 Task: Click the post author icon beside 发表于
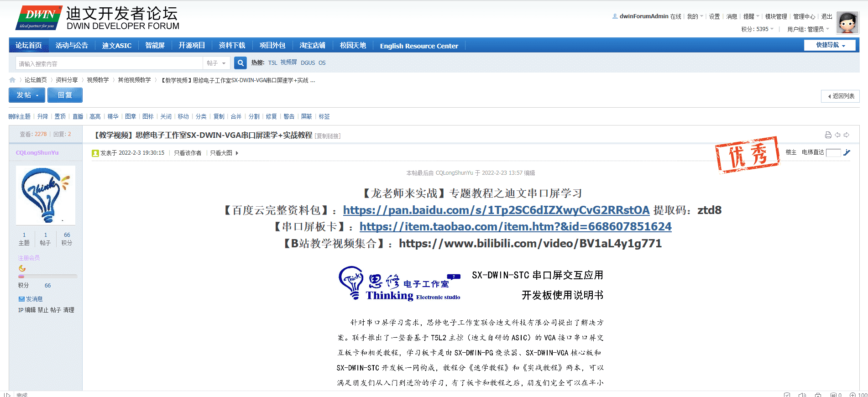95,153
